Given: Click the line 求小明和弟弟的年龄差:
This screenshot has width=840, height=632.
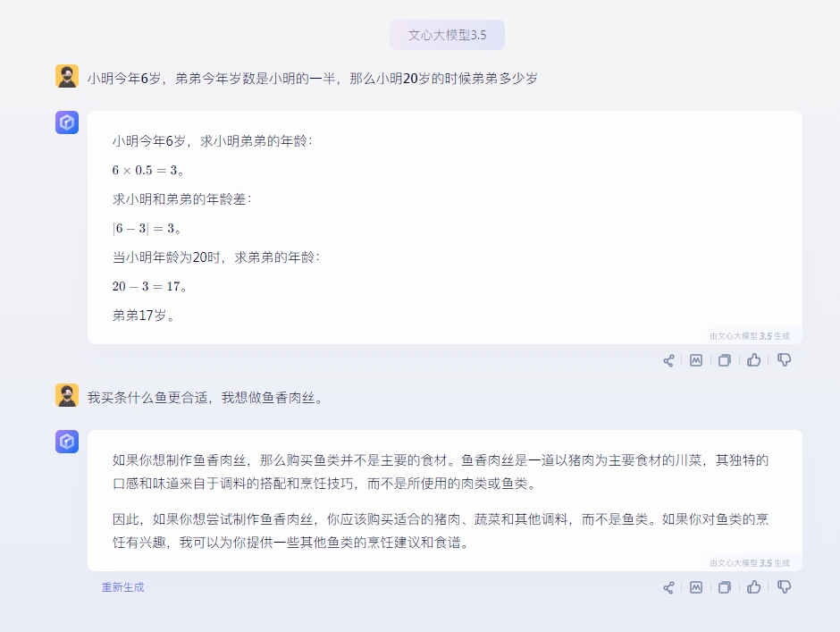Looking at the screenshot, I should pos(182,199).
